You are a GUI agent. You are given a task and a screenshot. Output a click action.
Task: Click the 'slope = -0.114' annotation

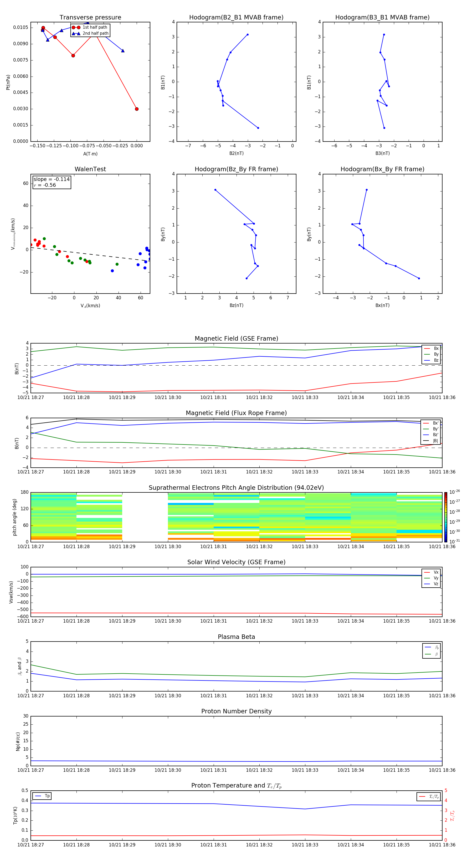(x=52, y=179)
